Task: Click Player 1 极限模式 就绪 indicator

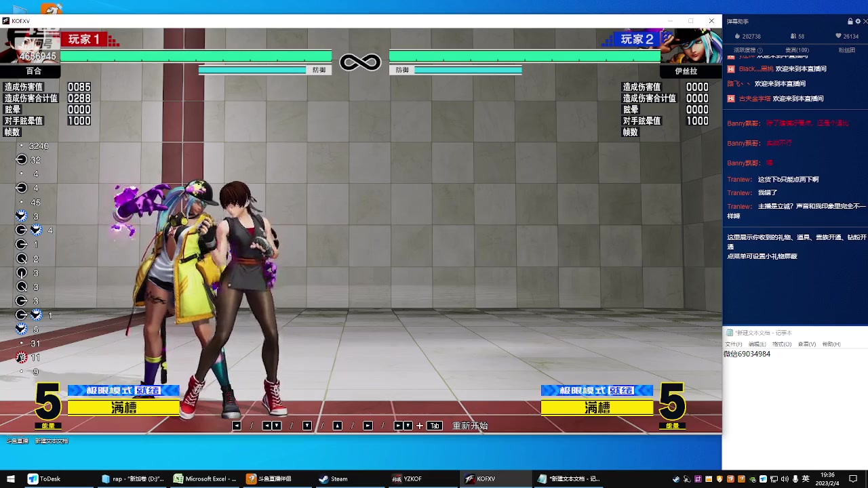Action: pos(123,390)
